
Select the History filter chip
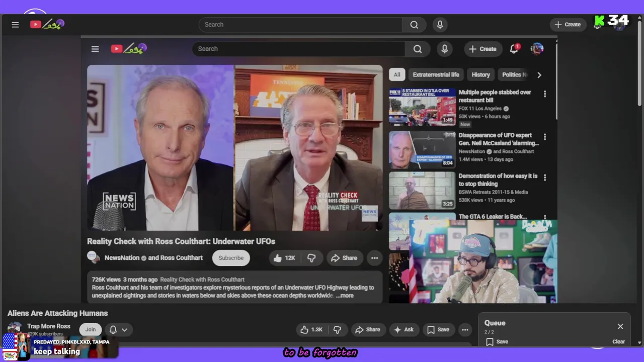(480, 74)
